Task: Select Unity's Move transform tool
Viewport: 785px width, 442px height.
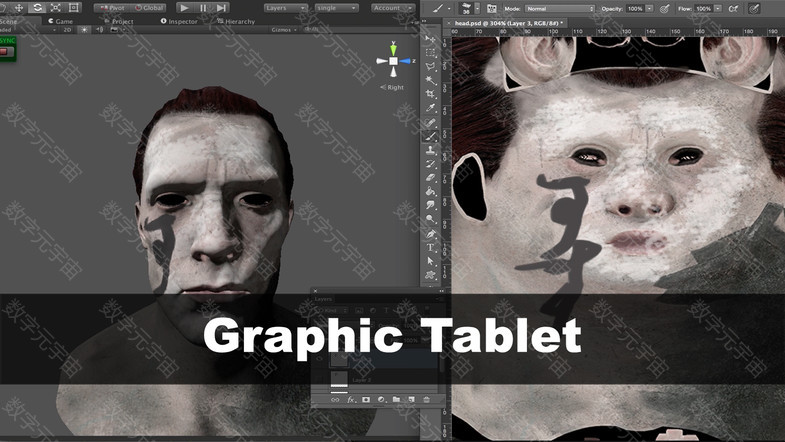Action: click(19, 8)
